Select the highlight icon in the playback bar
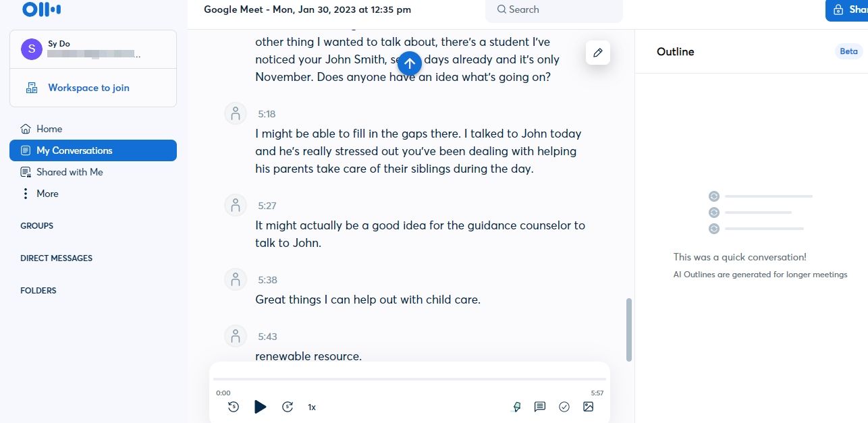The image size is (868, 423). click(516, 407)
